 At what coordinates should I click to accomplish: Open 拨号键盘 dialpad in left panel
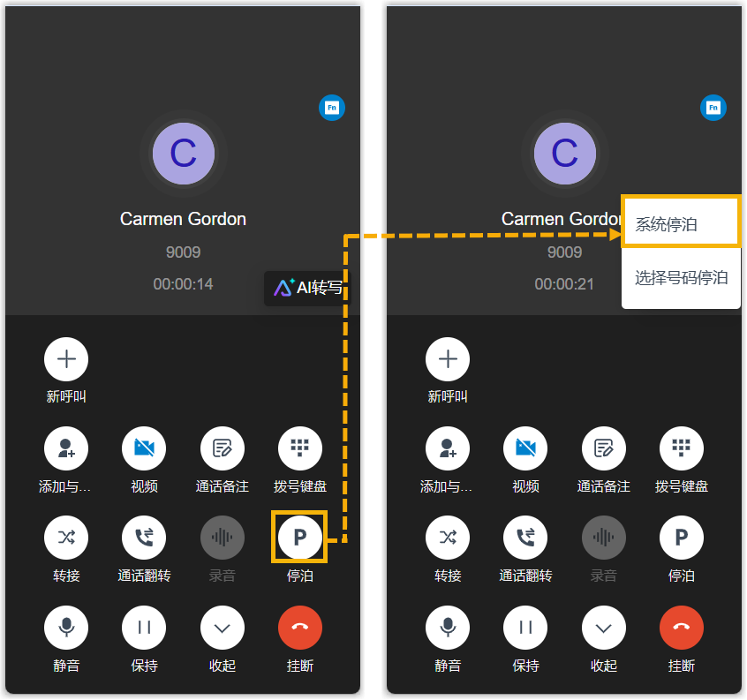click(299, 448)
